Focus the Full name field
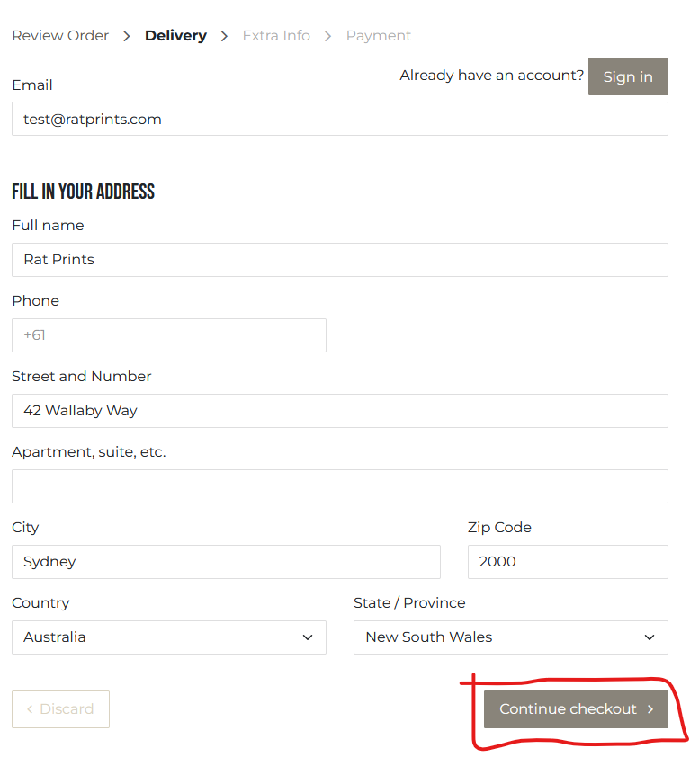690x784 pixels. (x=339, y=260)
